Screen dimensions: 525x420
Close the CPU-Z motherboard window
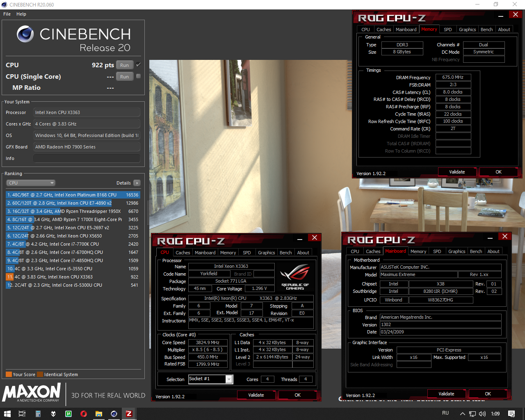(505, 237)
